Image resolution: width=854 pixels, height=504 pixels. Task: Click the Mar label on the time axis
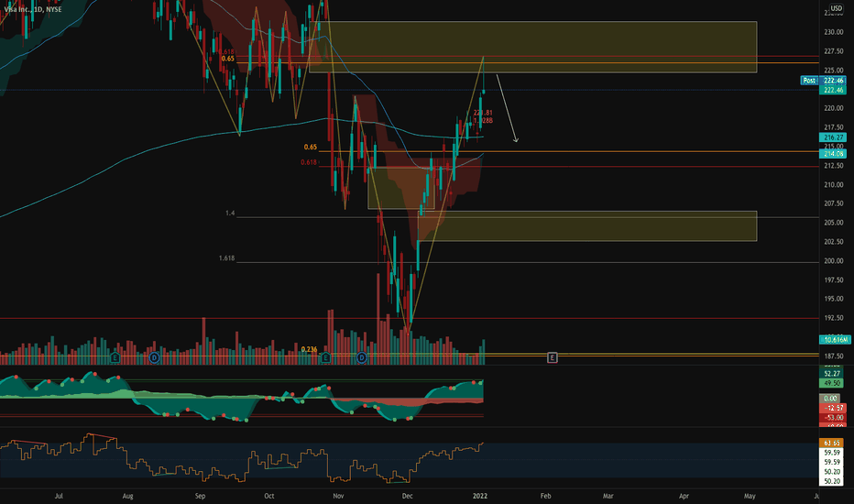[x=608, y=496]
